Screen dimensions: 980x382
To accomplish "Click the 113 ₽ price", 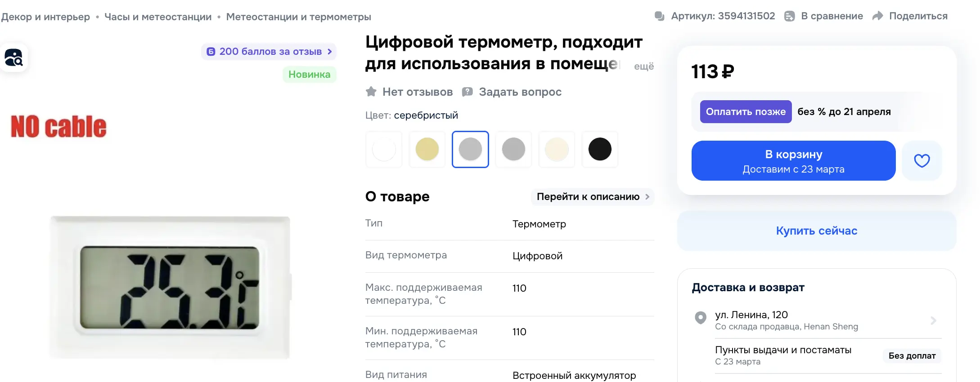I will click(713, 72).
